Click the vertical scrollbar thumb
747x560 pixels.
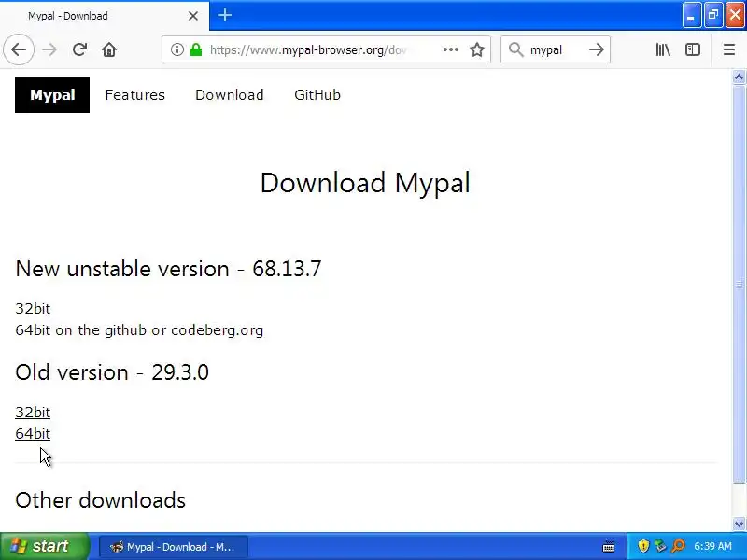tap(739, 285)
